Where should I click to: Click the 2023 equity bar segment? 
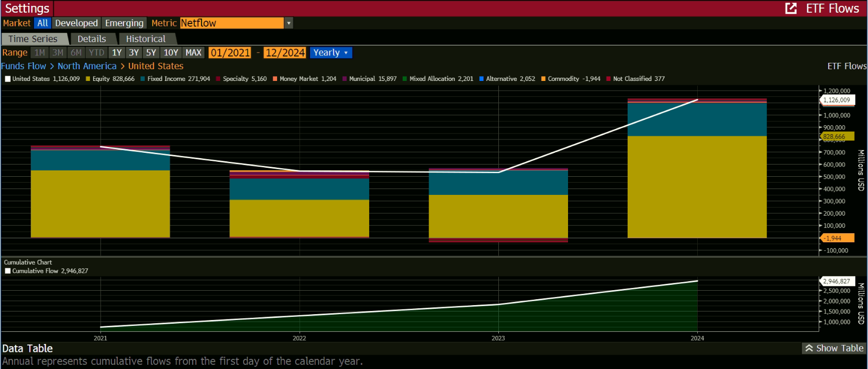[498, 216]
